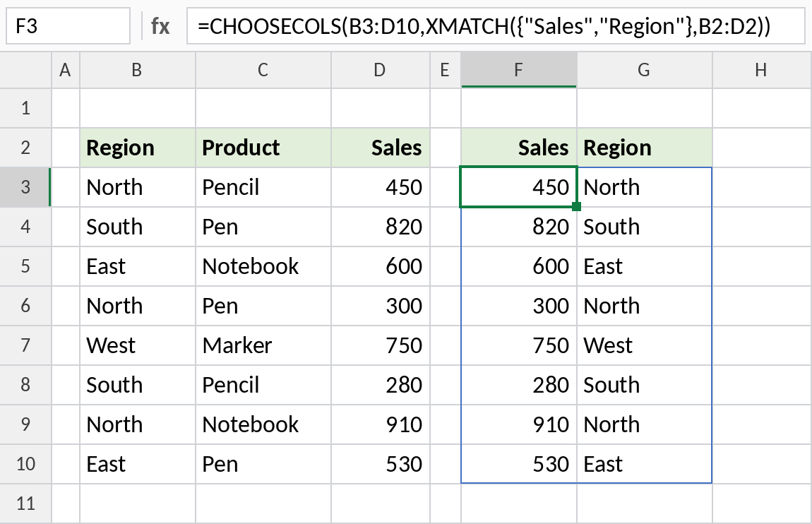Select row 11 header
812x524 pixels.
point(25,504)
